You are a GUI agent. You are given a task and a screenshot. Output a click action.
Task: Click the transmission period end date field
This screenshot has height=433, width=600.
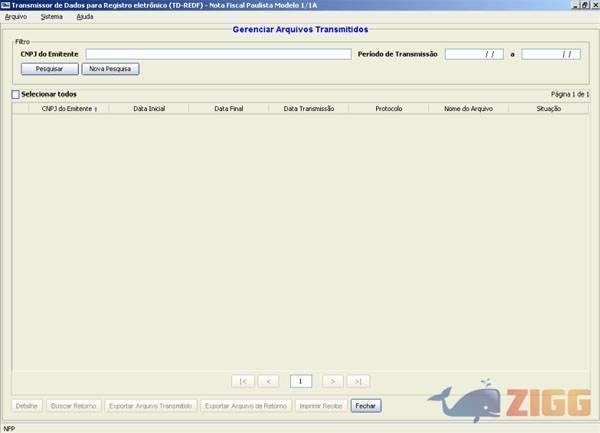[x=551, y=54]
